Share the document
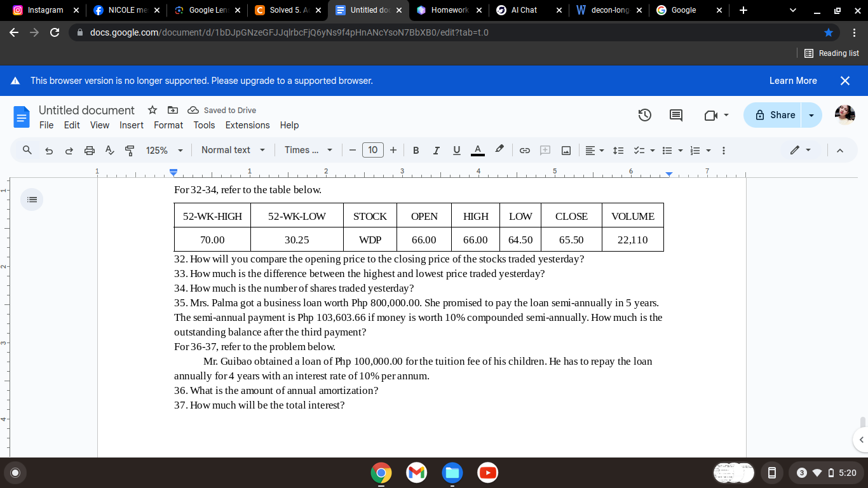The image size is (868, 488). 773,115
